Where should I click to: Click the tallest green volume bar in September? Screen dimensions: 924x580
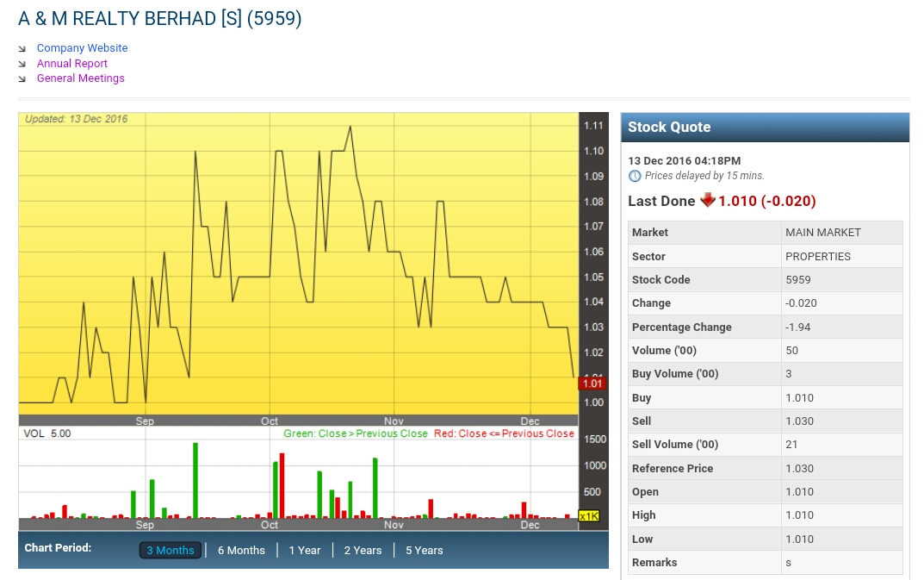pos(195,480)
